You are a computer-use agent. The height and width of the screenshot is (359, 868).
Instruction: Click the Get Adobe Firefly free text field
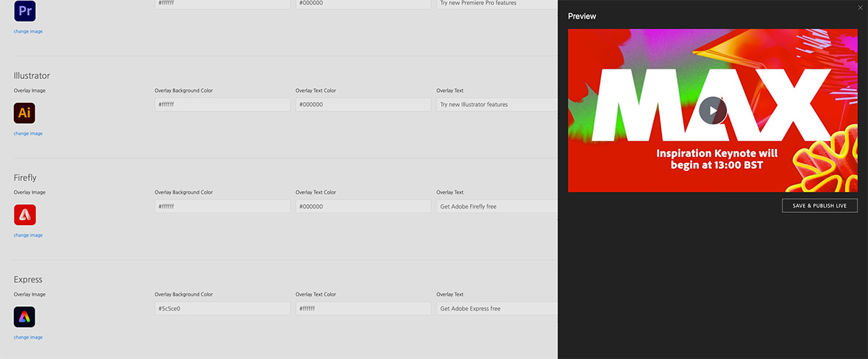[x=497, y=206]
